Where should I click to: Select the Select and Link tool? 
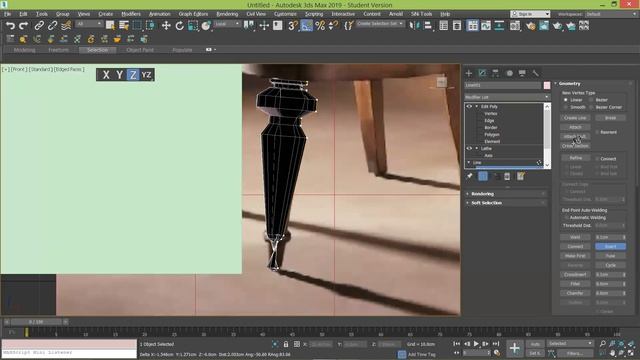(39, 26)
